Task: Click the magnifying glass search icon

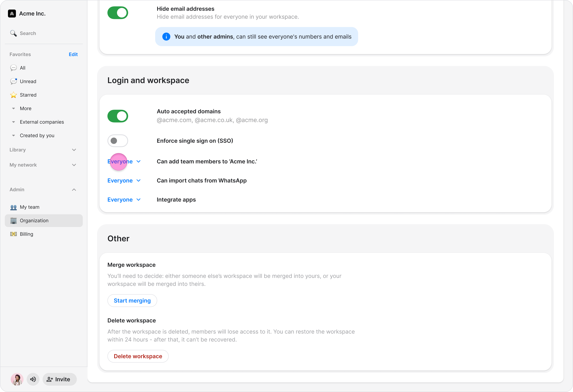Action: pyautogui.click(x=13, y=33)
